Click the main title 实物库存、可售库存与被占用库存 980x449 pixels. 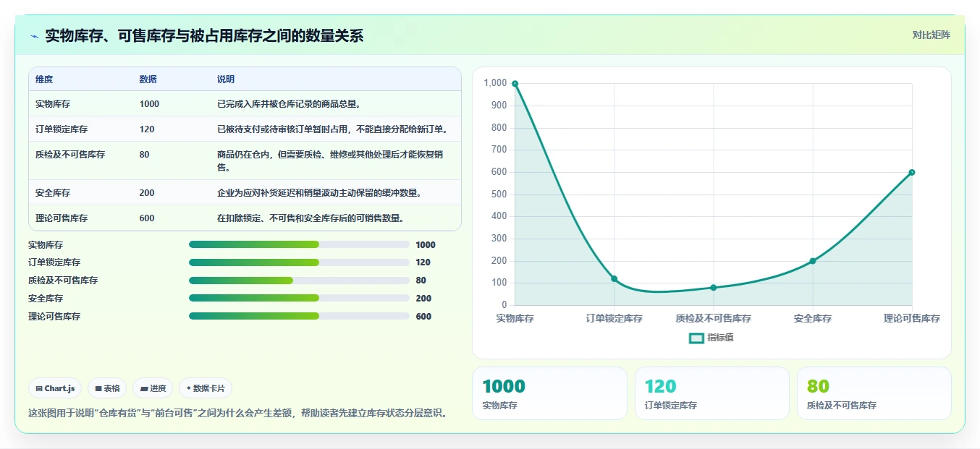pos(204,35)
